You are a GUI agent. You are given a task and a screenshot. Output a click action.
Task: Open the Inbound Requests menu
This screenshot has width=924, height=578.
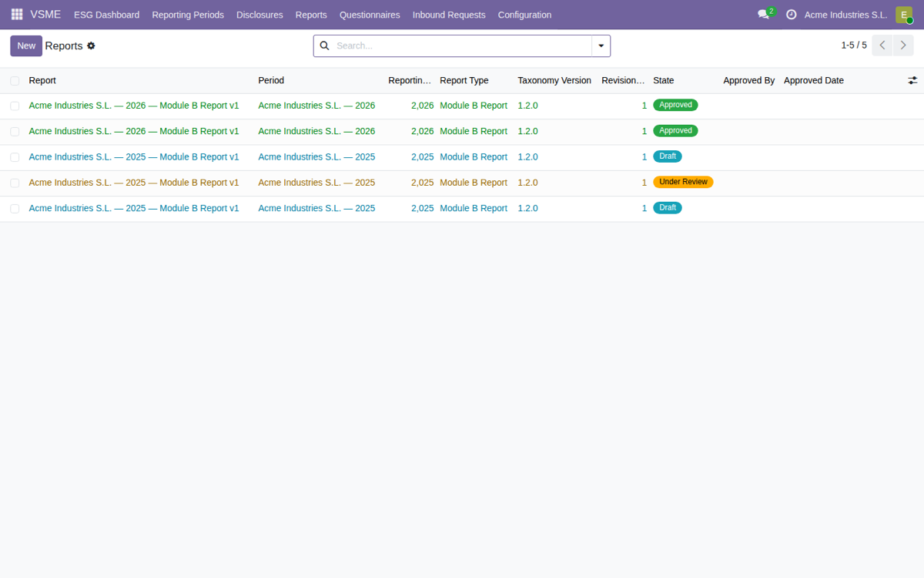449,15
